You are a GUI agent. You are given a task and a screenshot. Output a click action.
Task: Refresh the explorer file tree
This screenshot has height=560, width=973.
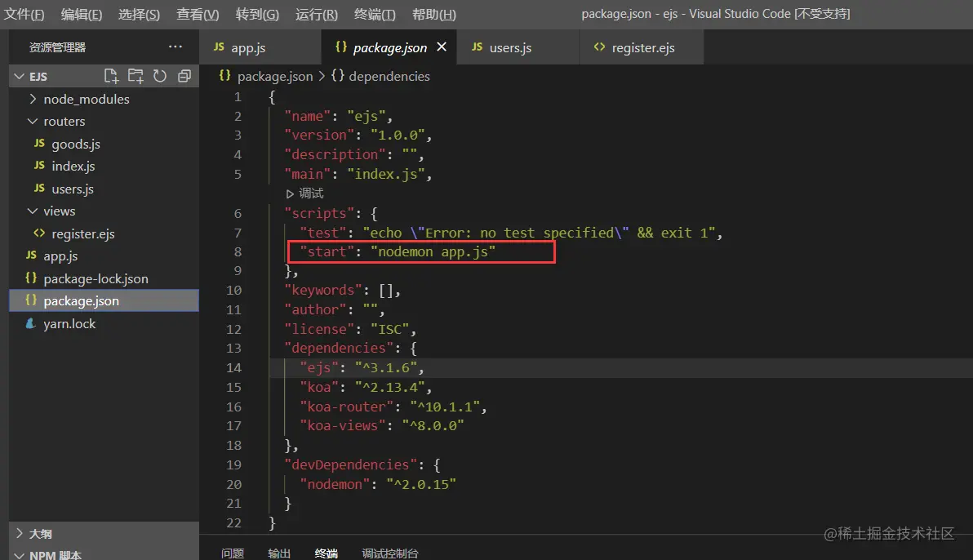coord(159,77)
